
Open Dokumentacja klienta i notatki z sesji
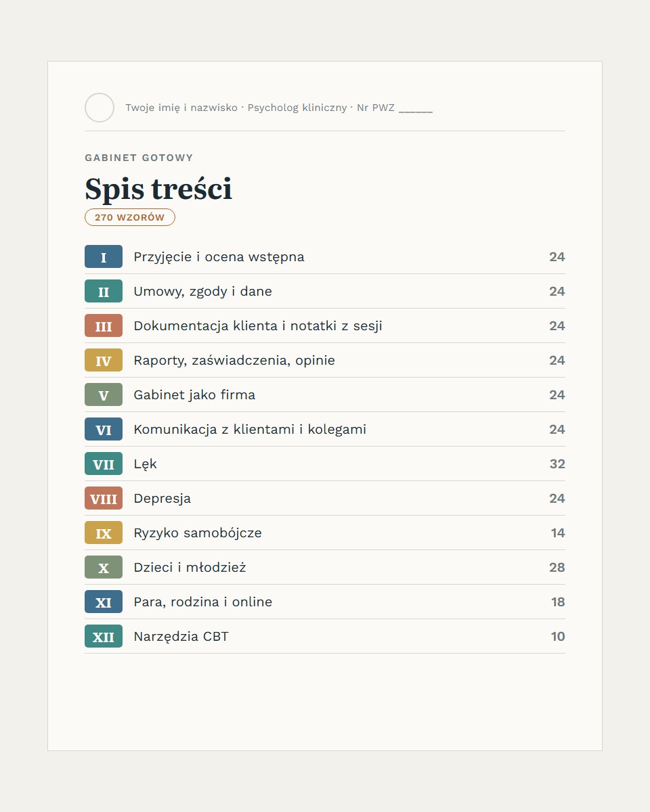258,326
